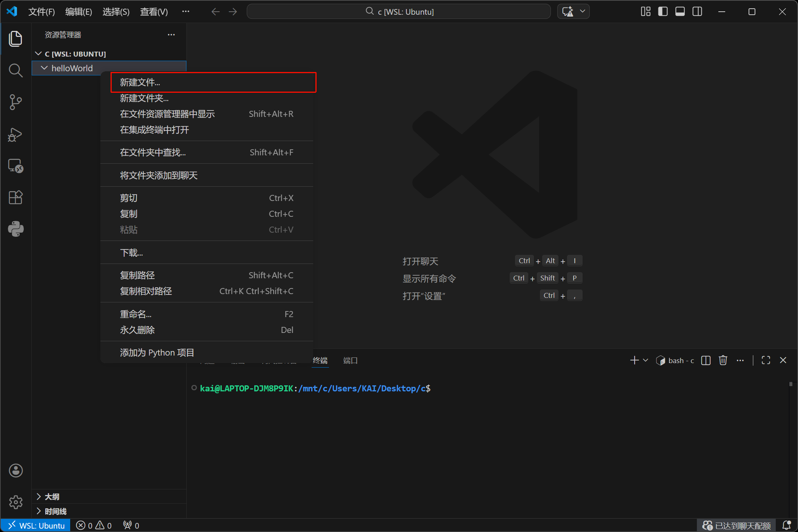Open Run and Debug view

pos(15,134)
